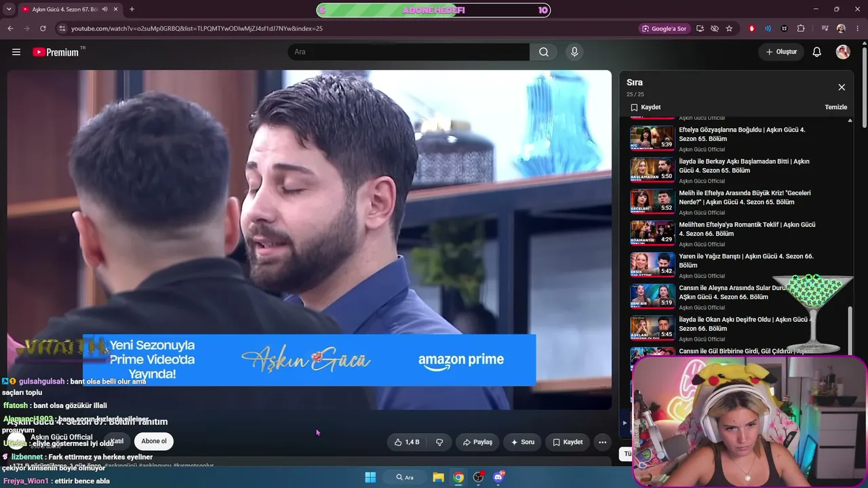Open Yaren ile Yağız Barıştı queue title

click(747, 261)
